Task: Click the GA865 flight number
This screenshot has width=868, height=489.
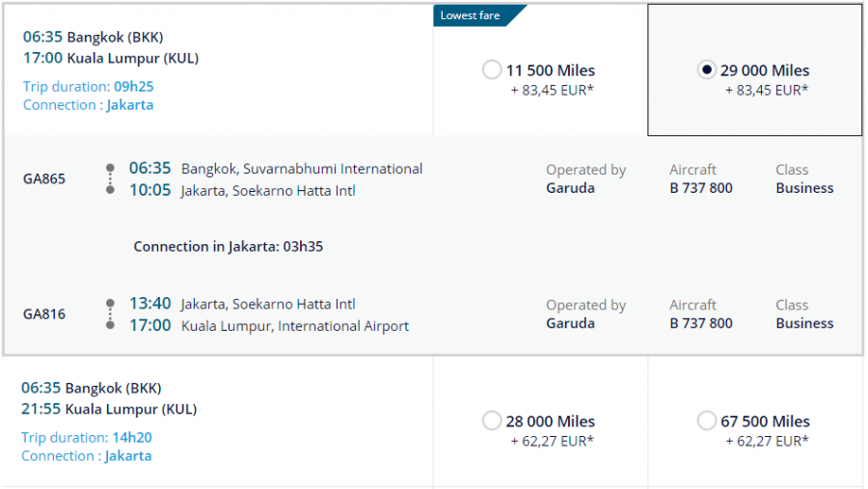Action: click(x=44, y=178)
